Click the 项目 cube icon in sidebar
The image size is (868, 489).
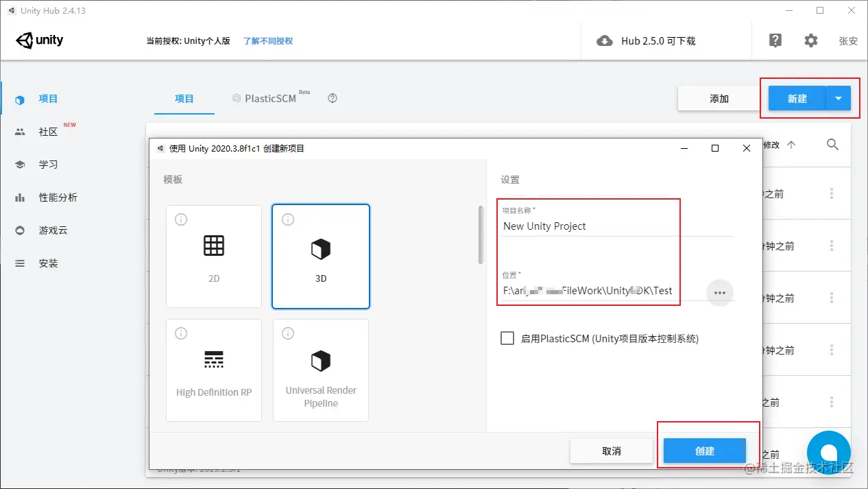click(20, 99)
